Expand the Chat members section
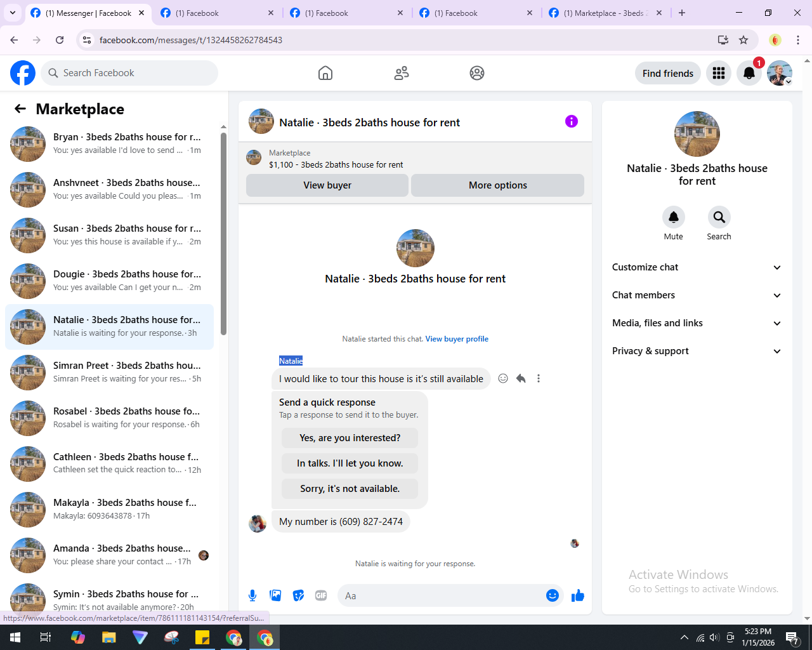This screenshot has width=812, height=650. (x=697, y=295)
